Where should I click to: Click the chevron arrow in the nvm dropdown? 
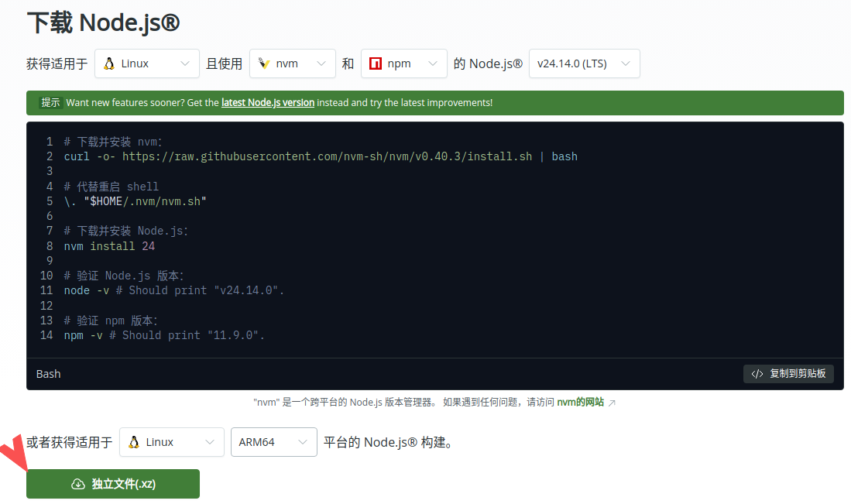tap(321, 63)
